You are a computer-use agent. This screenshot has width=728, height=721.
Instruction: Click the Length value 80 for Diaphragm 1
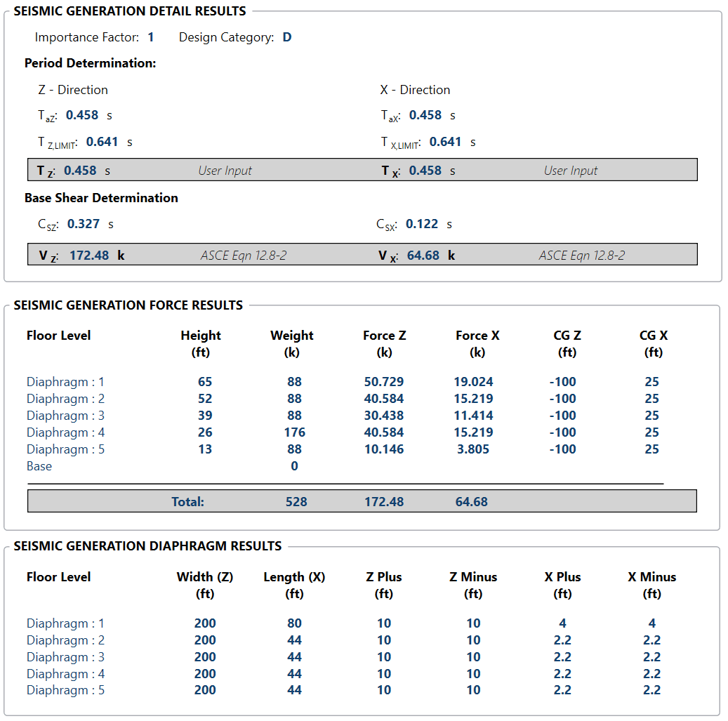(294, 623)
